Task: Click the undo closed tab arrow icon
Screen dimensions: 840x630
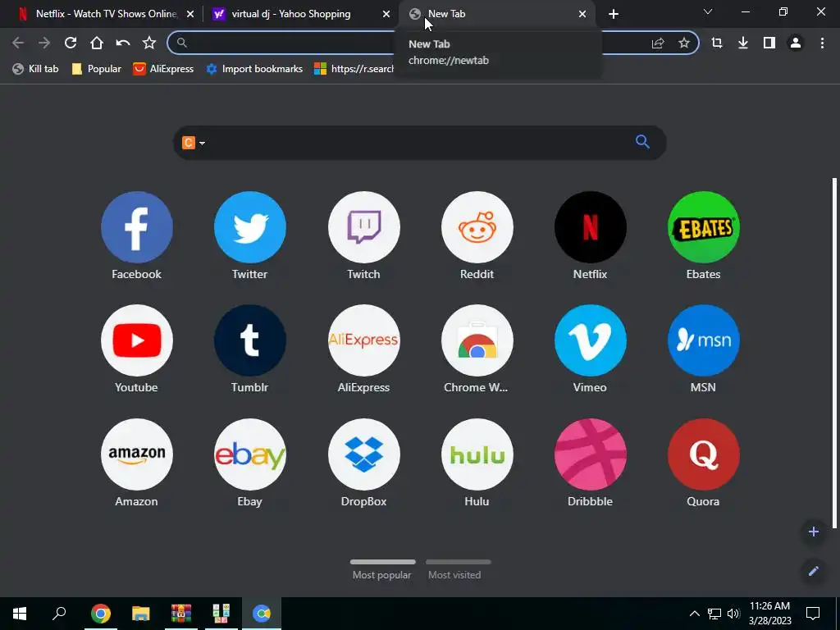Action: (x=123, y=43)
